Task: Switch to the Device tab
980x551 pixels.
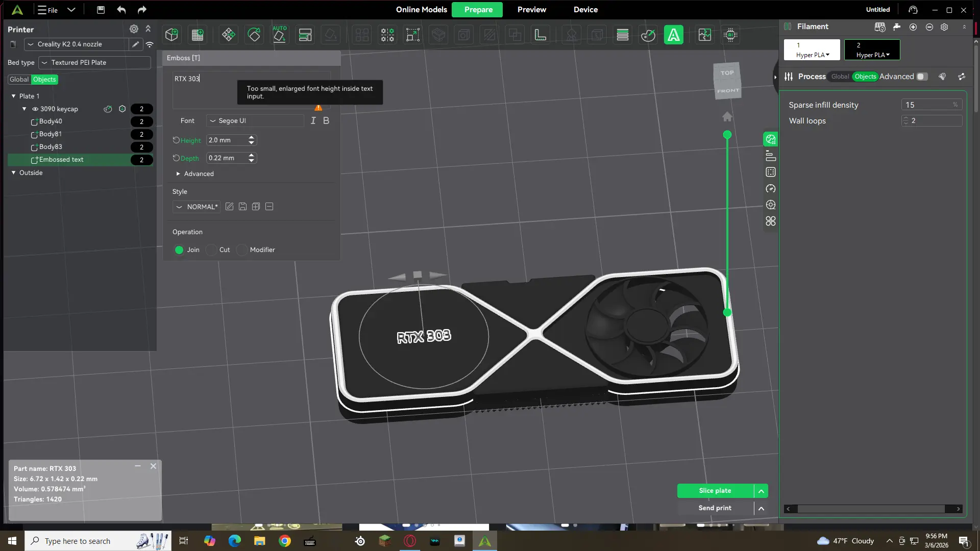Action: pyautogui.click(x=585, y=10)
